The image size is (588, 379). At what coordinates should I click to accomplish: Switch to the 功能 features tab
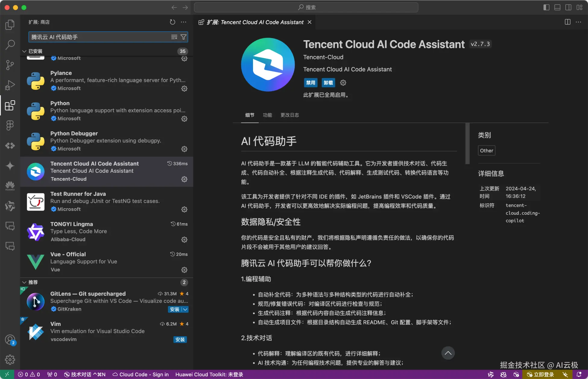(x=267, y=115)
